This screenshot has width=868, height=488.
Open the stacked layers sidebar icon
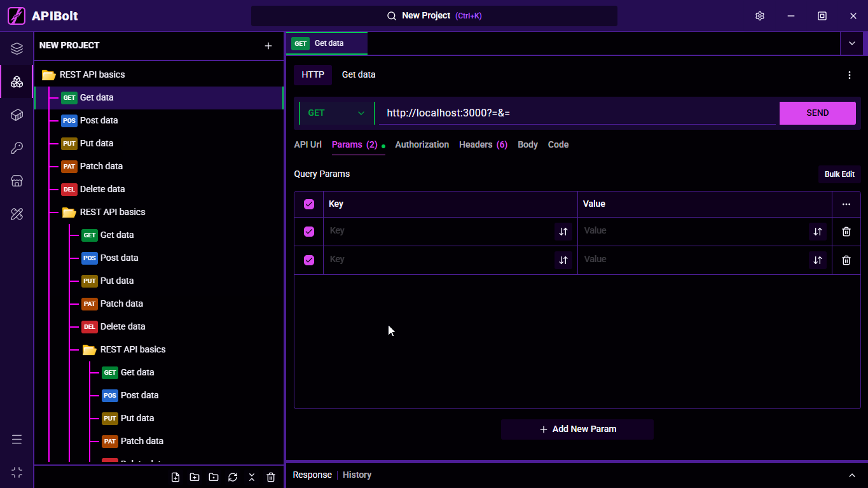(x=17, y=48)
